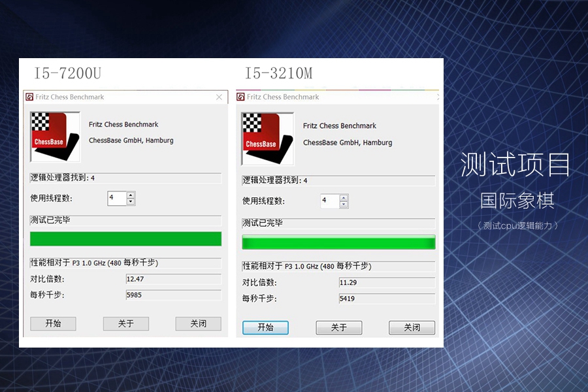Click 关闭 in the I5-7200U benchmark window
Image resolution: width=588 pixels, height=392 pixels.
click(x=198, y=323)
